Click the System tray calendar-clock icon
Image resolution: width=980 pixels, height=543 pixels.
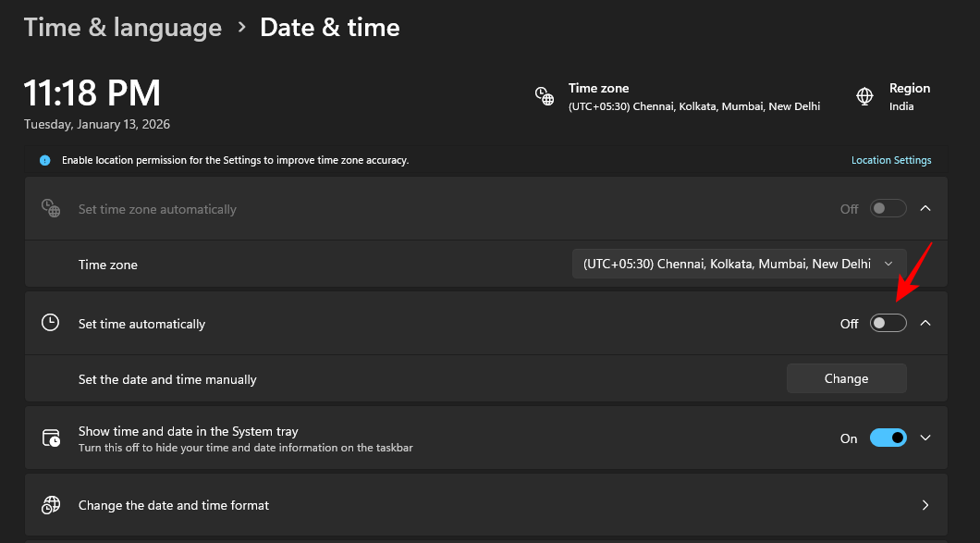click(x=51, y=438)
